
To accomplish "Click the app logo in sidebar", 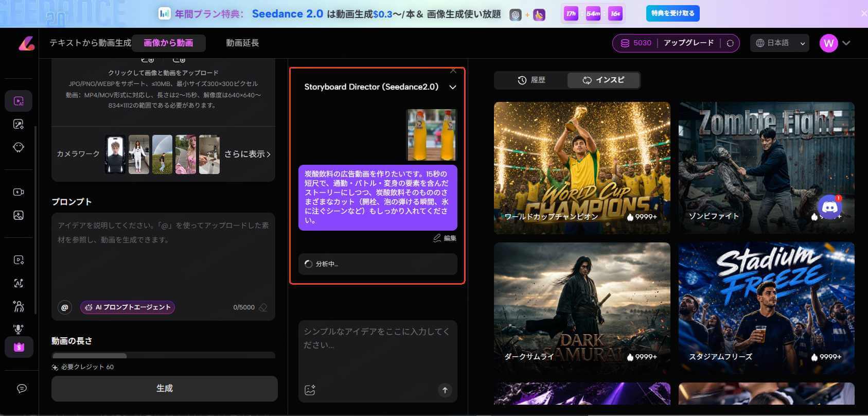I will click(26, 44).
